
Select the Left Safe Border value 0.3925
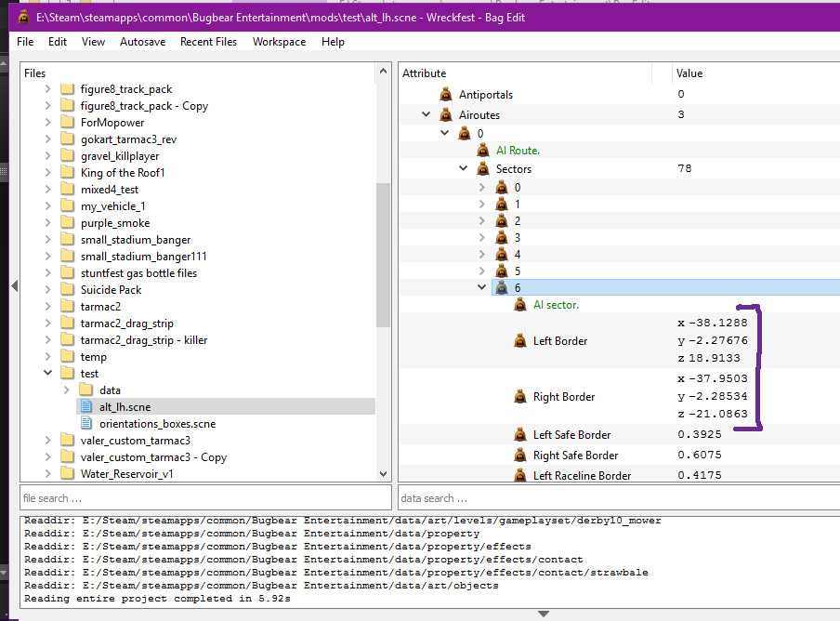click(x=700, y=434)
